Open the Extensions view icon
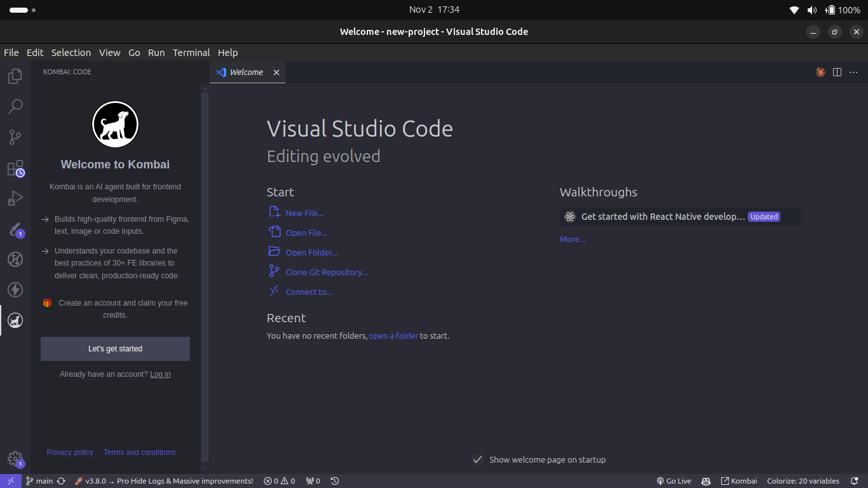Image resolution: width=868 pixels, height=488 pixels. (15, 168)
